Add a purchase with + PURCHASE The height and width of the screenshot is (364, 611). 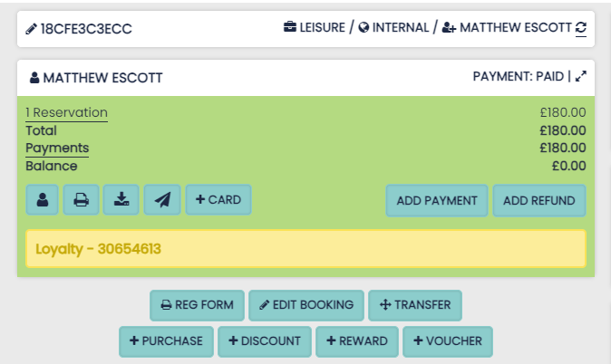[x=167, y=341]
